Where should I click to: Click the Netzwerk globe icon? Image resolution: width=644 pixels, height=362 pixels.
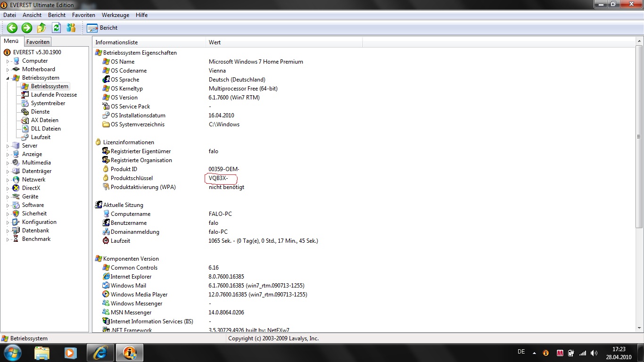16,180
